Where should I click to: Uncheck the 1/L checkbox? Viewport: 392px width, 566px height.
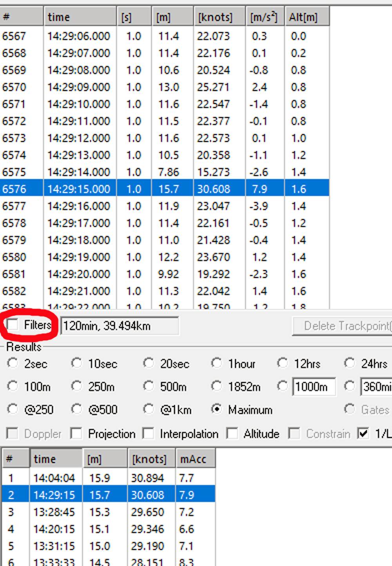coord(362,434)
